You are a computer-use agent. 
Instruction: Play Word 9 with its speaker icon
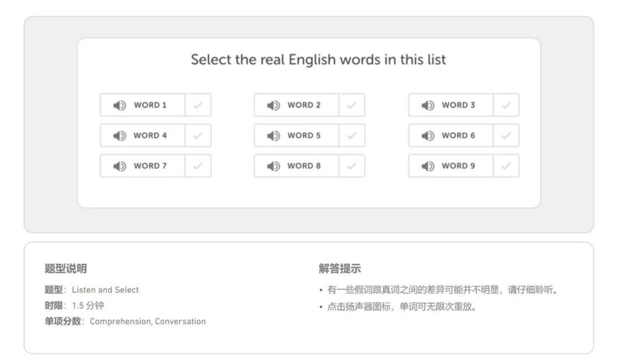point(428,166)
